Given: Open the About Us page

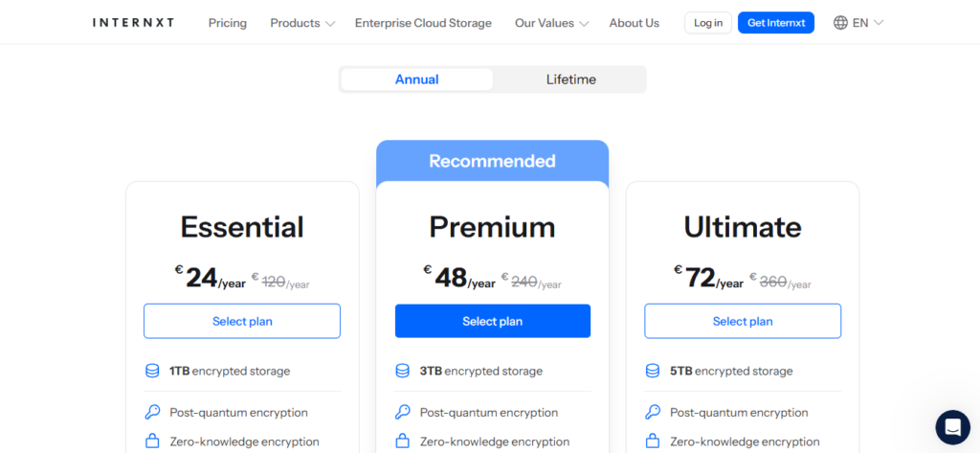Looking at the screenshot, I should pos(634,23).
